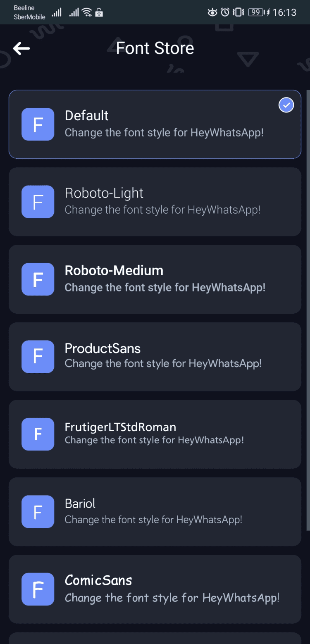Click the Font Store title

155,48
